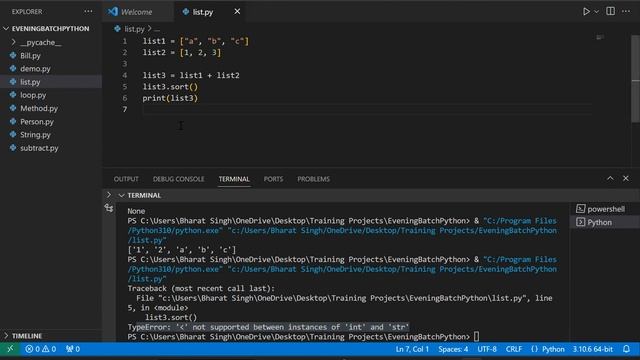640x360 pixels.
Task: Open Explorer views and more actions
Action: 88,11
